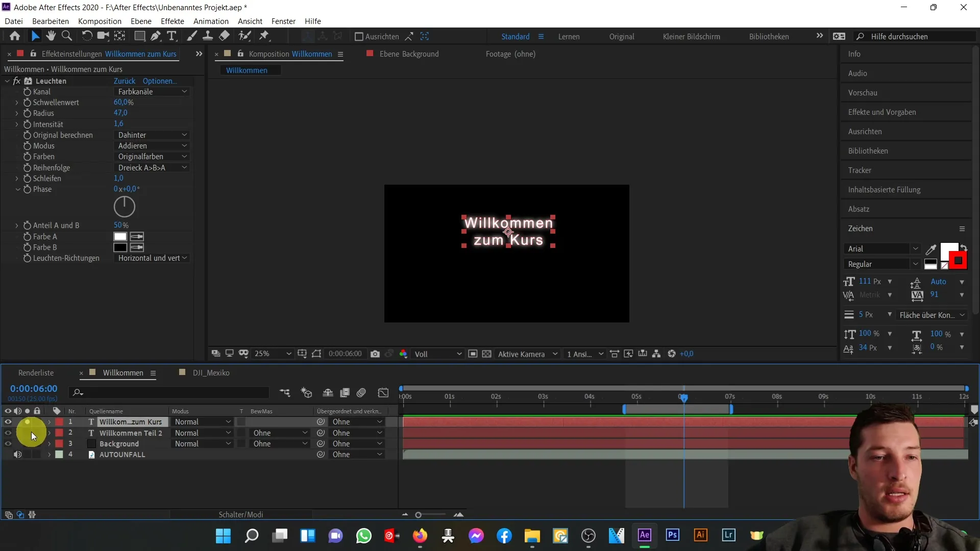Toggle eye visibility for Willkommen Teil 2

(x=8, y=433)
